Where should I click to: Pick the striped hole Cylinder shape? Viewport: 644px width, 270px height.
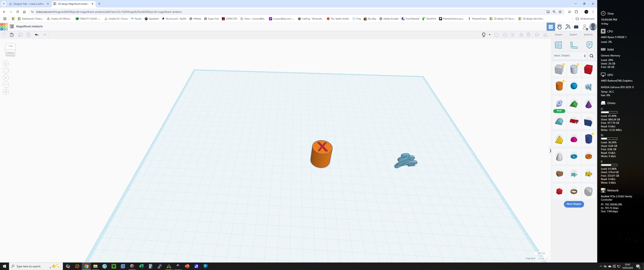(574, 69)
